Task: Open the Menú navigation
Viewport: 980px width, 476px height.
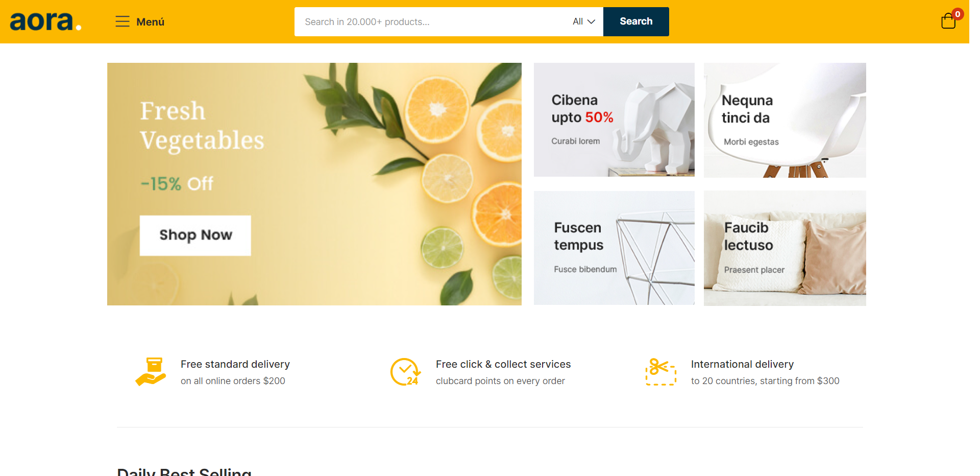Action: pyautogui.click(x=140, y=21)
